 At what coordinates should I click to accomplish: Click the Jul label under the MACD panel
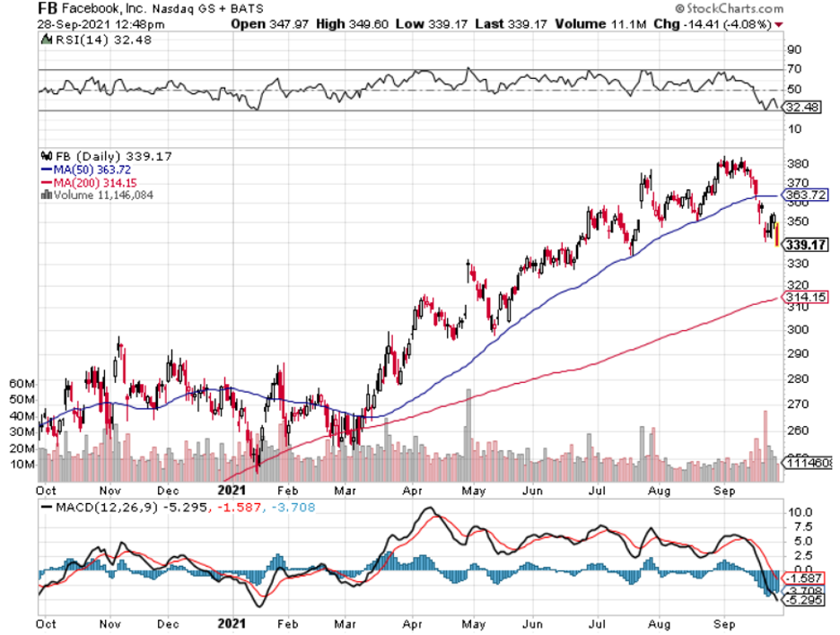click(x=597, y=623)
